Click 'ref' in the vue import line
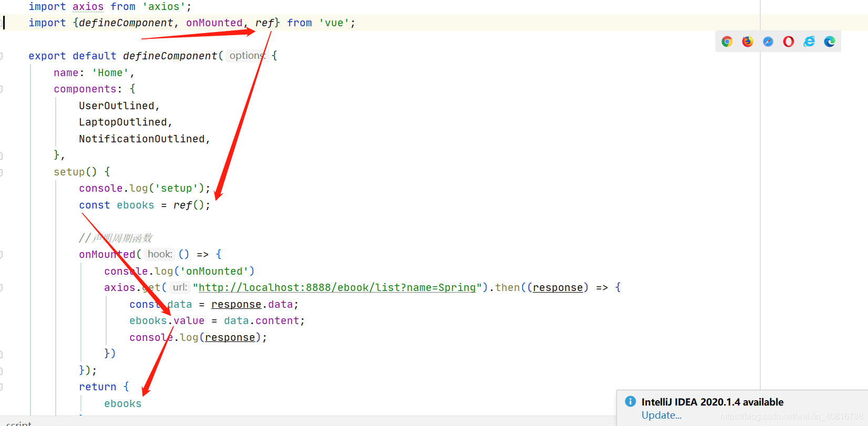 tap(265, 23)
